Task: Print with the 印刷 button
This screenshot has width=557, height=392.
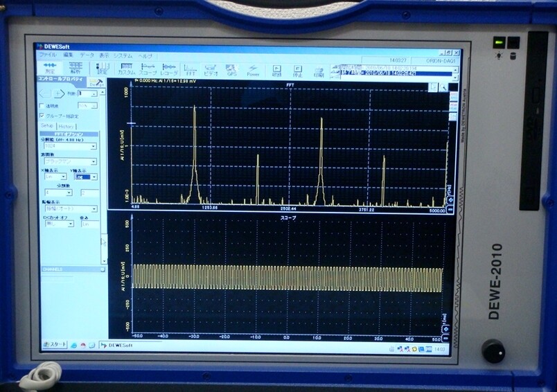Action: click(x=319, y=71)
